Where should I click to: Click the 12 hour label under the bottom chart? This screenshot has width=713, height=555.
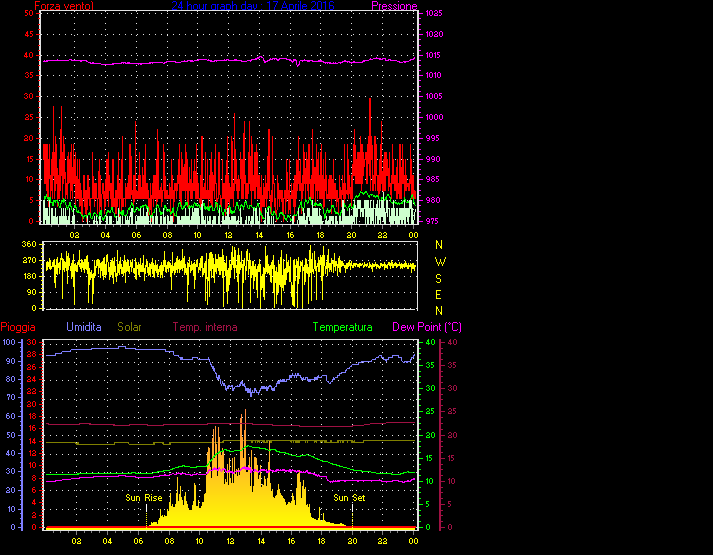[231, 541]
